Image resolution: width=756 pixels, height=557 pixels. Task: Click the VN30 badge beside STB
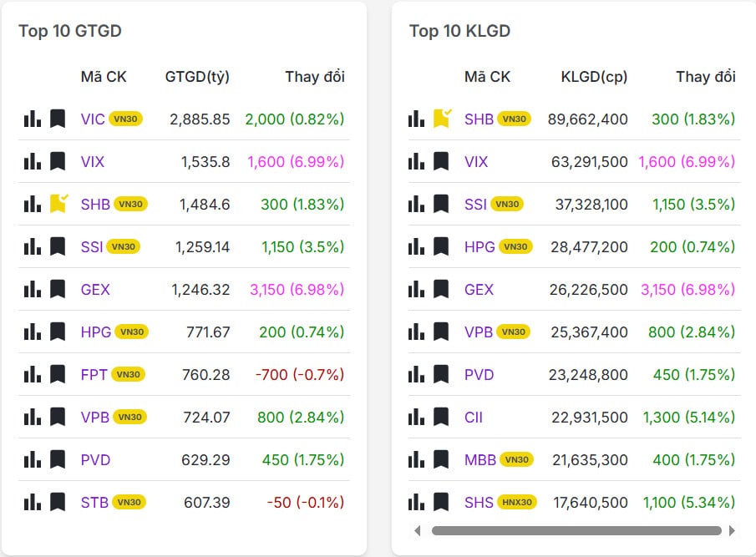pyautogui.click(x=129, y=502)
